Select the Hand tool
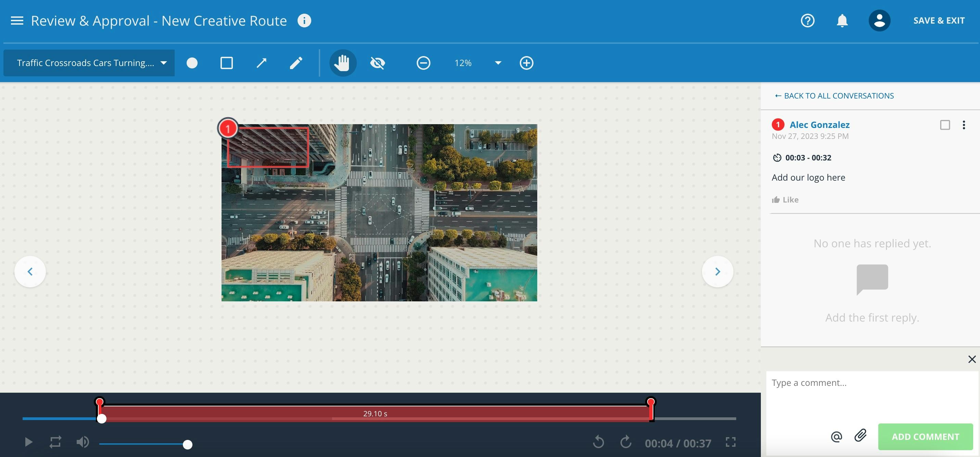 pyautogui.click(x=342, y=62)
